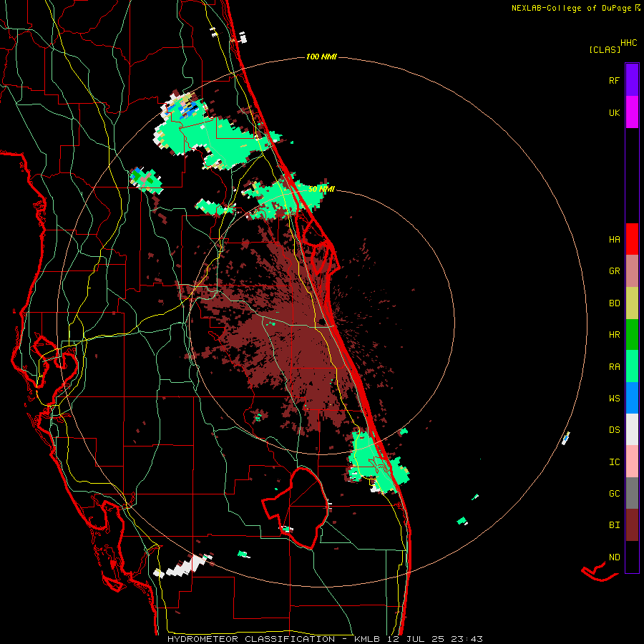Click the DS white legend swatch
Viewport: 644px width, 644px height.
tap(632, 429)
